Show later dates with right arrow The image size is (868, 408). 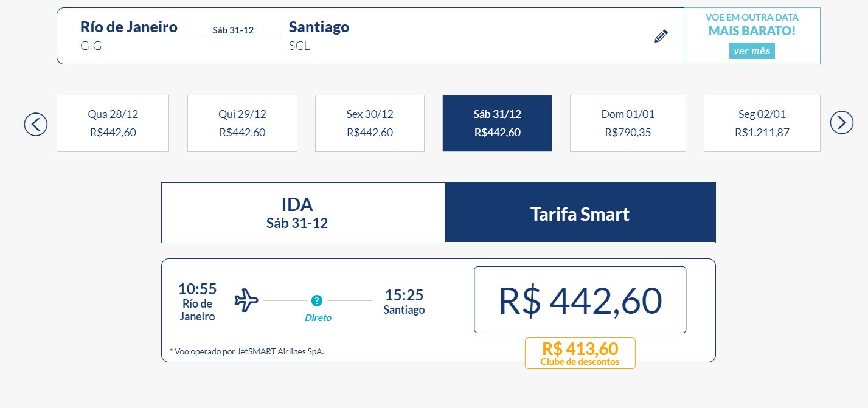click(842, 123)
